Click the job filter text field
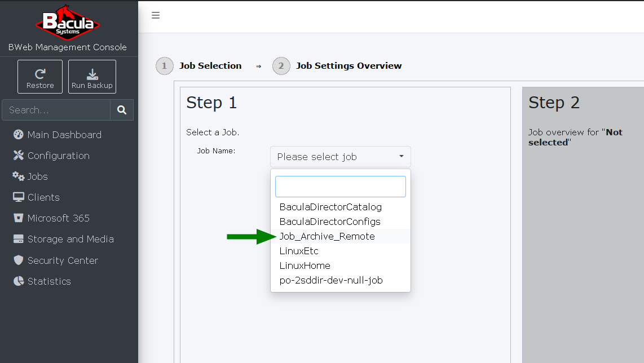Viewport: 644px width, 363px height. coord(341,187)
